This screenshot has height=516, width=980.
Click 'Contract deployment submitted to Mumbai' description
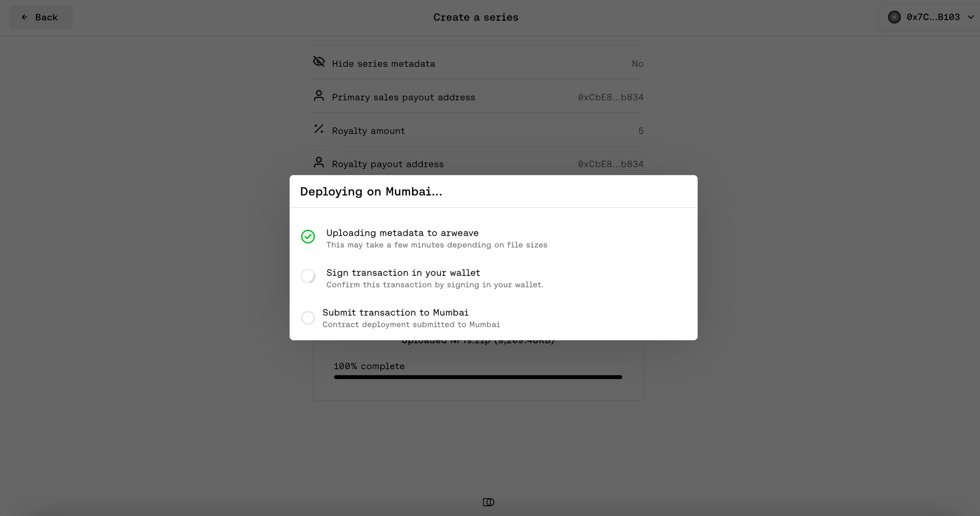(x=411, y=324)
